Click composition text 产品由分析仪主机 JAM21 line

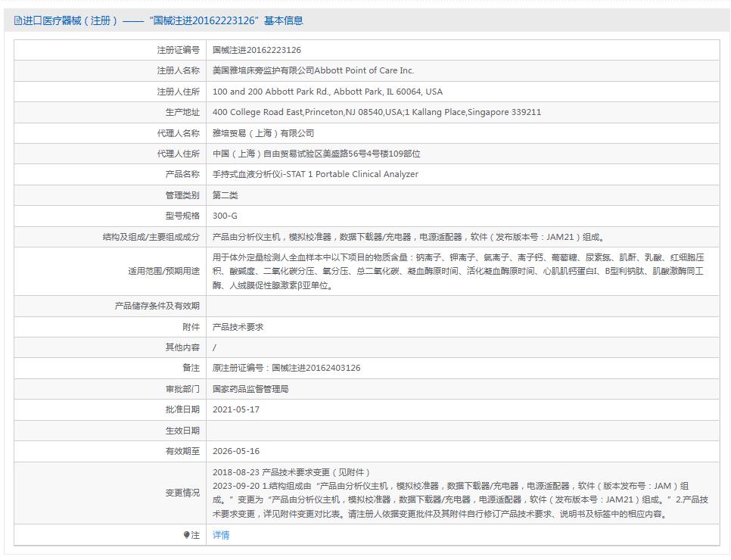409,237
